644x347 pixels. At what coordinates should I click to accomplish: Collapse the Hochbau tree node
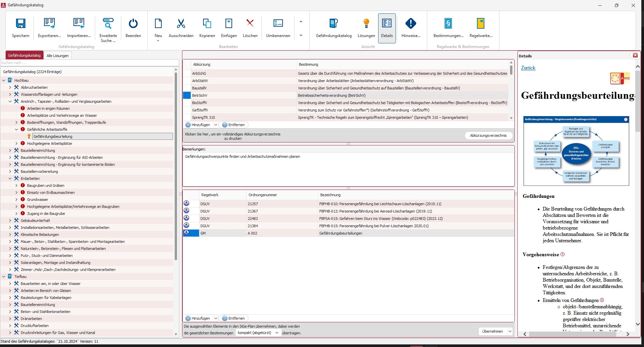[x=4, y=80]
